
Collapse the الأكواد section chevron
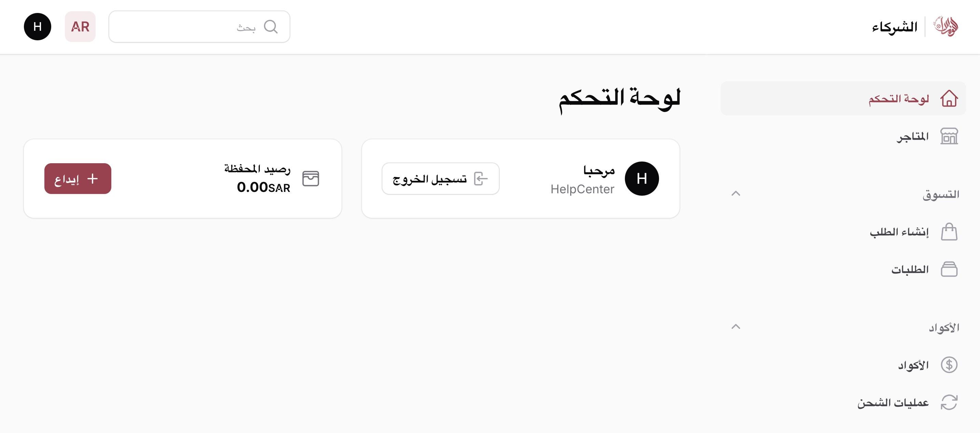tap(736, 326)
